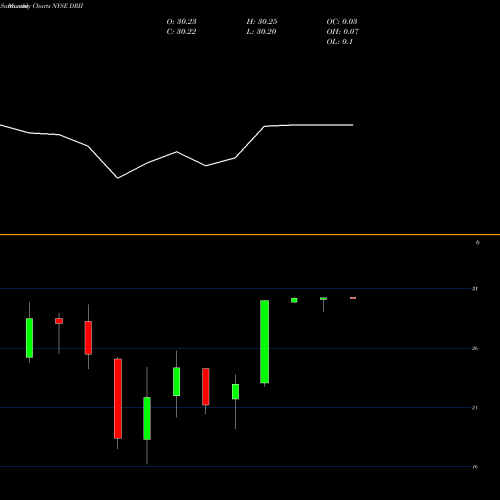
Task: Select the 'OL: 0.1' reading
Action: coord(339,42)
